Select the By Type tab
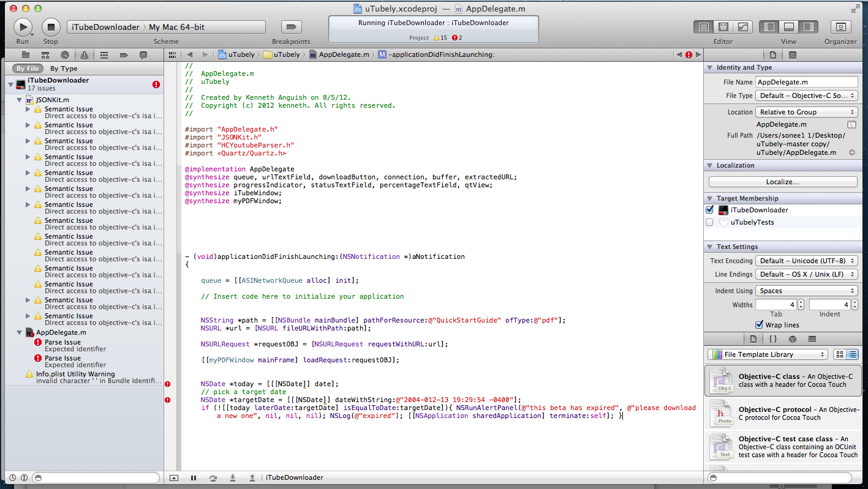 pyautogui.click(x=64, y=69)
